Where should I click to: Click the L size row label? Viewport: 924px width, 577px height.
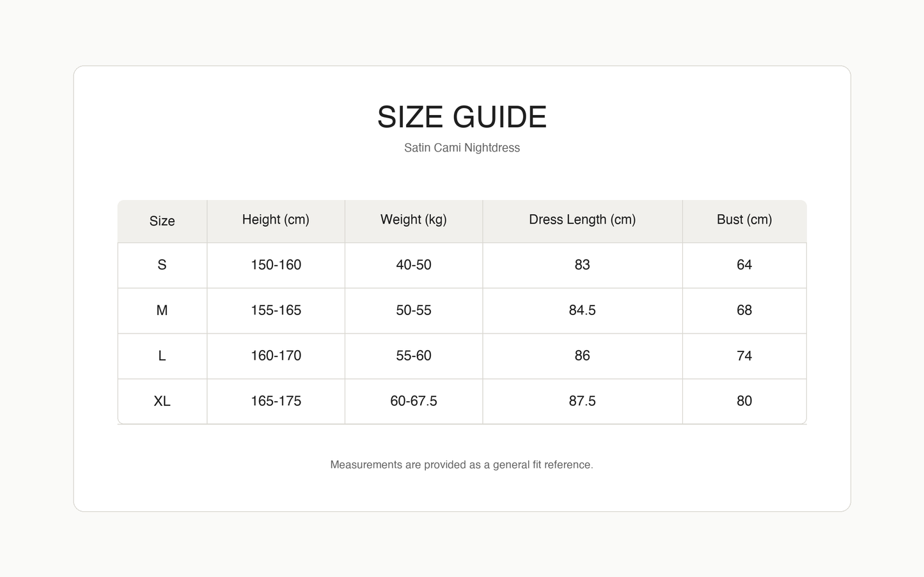[162, 356]
